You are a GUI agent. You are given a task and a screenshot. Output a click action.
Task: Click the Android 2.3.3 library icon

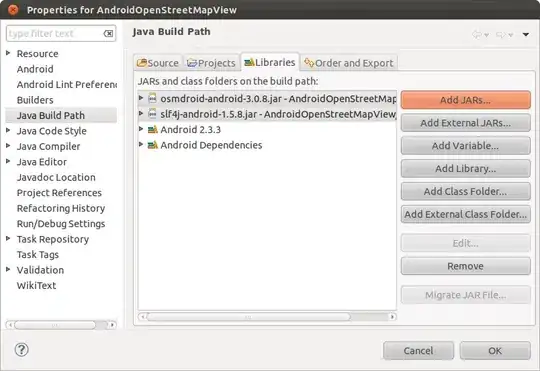[153, 130]
